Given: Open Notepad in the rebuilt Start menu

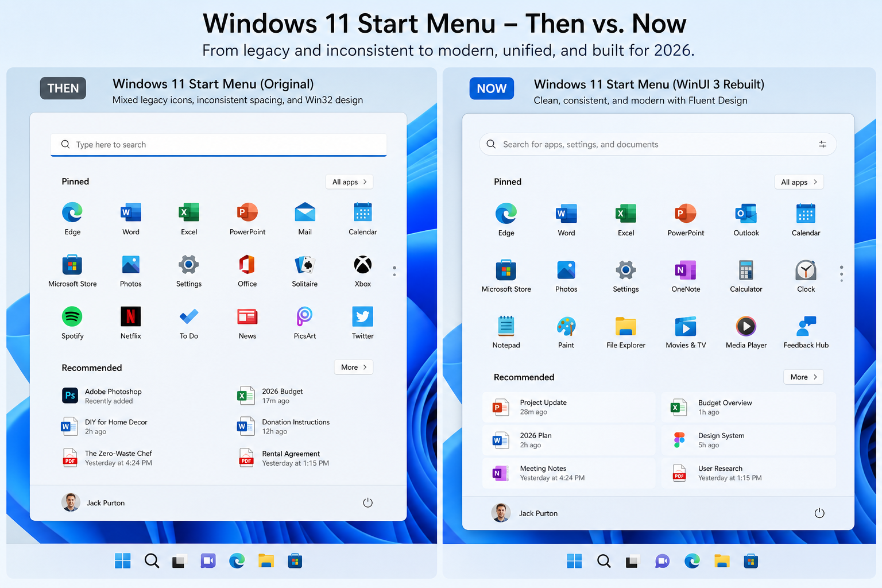Looking at the screenshot, I should click(506, 332).
